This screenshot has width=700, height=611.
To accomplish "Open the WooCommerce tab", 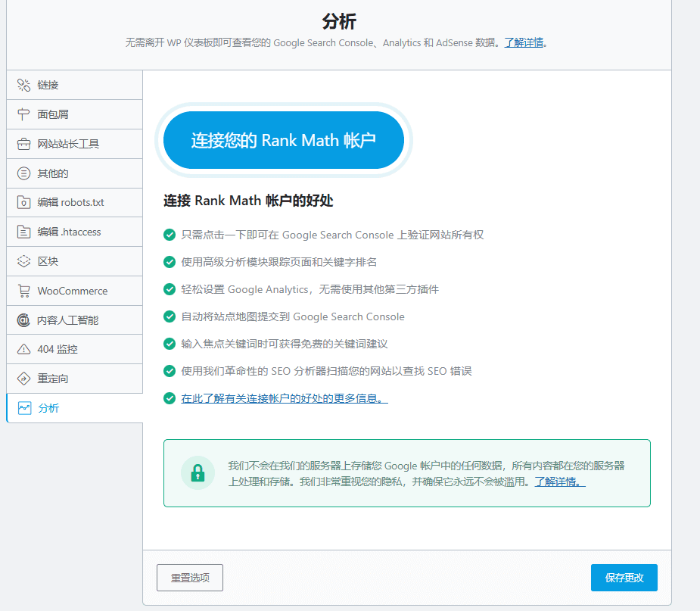I will (x=75, y=291).
